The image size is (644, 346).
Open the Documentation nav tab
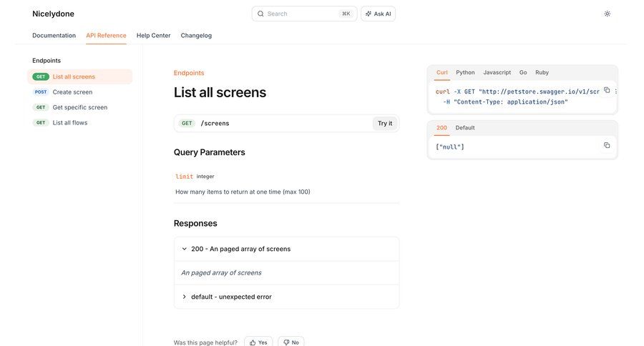point(54,35)
